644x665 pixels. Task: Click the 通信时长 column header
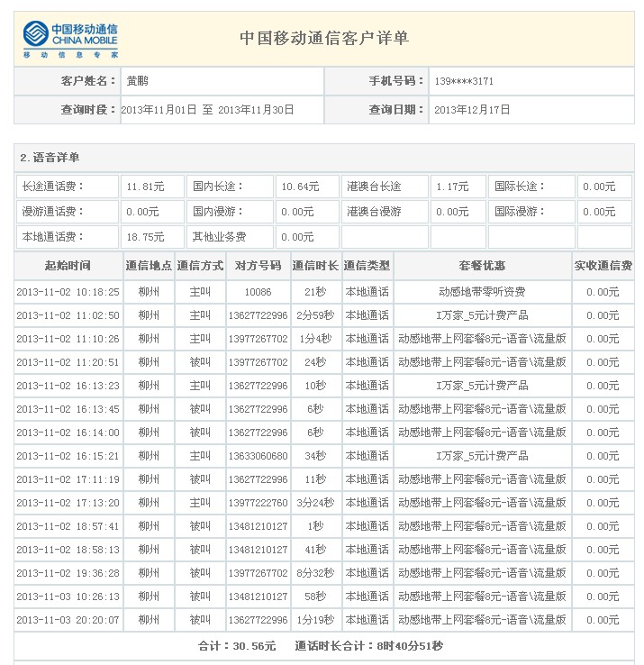pos(315,266)
